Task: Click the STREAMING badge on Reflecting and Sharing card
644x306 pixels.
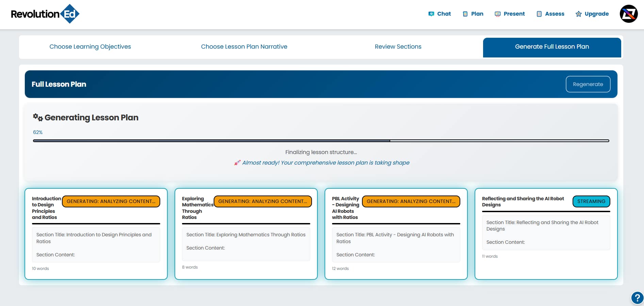Action: coord(591,201)
